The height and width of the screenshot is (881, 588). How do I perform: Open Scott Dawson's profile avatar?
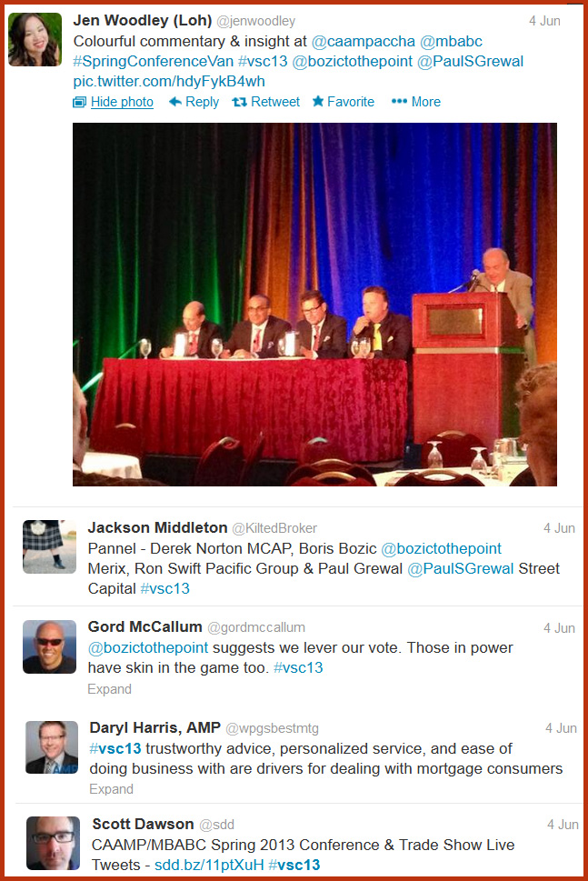coord(54,843)
